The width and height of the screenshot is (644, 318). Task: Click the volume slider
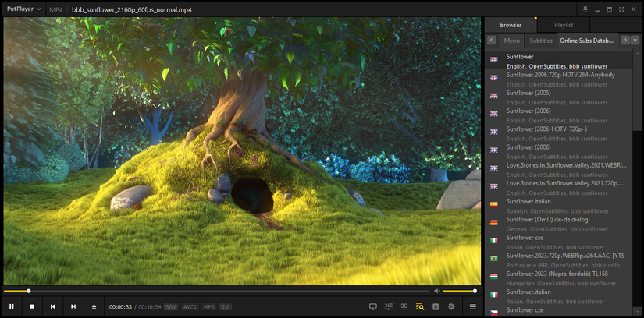coord(459,291)
